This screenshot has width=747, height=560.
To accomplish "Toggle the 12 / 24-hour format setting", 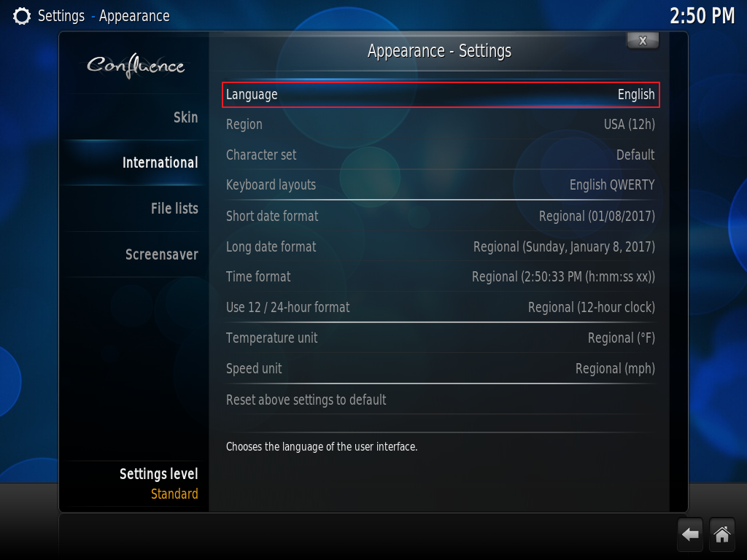I will click(441, 307).
